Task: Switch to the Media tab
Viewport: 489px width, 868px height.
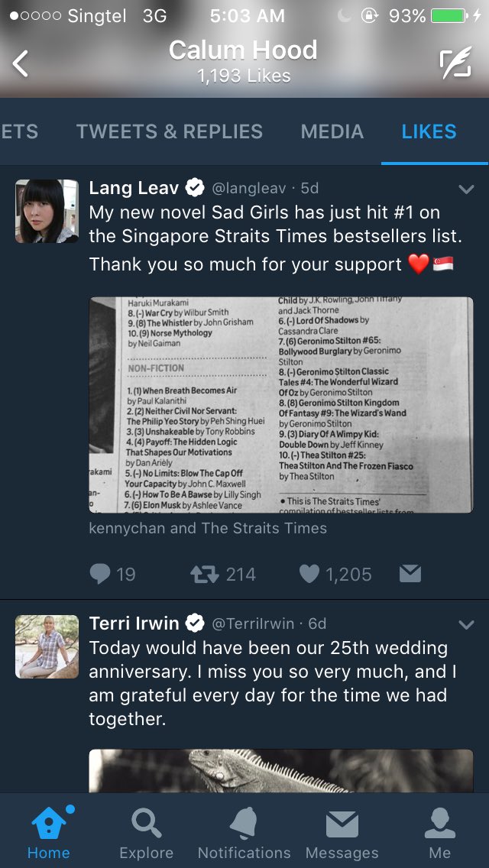Action: 332,131
